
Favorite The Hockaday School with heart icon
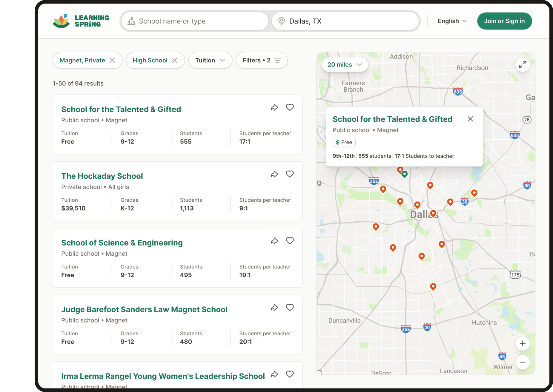290,174
